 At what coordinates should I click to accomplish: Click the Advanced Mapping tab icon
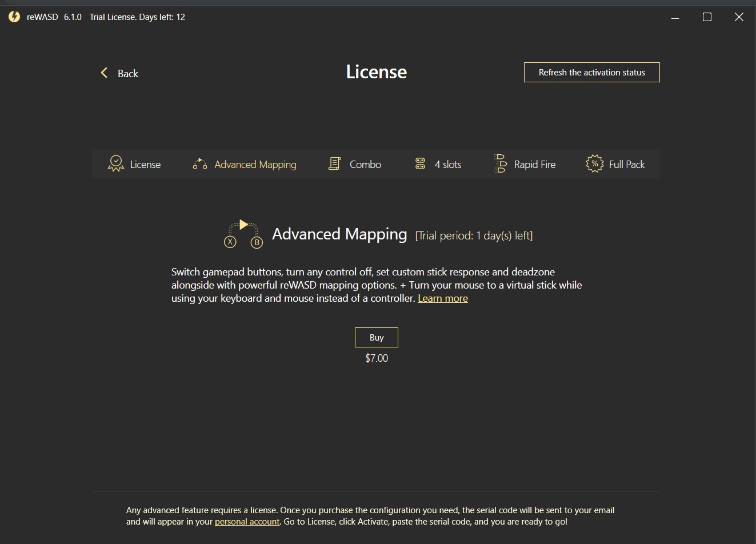200,164
